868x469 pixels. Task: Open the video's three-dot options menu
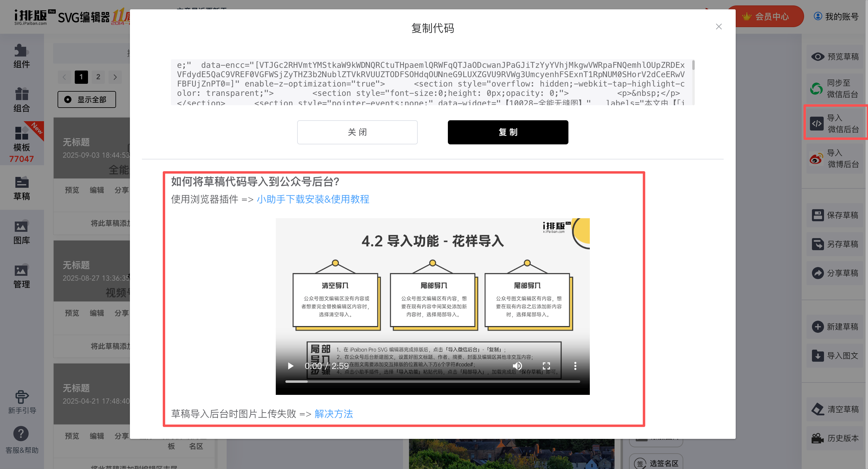tap(575, 366)
